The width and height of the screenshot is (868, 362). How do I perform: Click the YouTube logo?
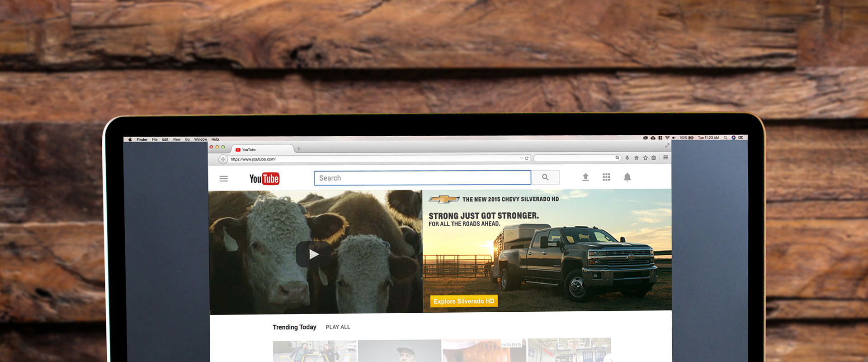tap(264, 179)
